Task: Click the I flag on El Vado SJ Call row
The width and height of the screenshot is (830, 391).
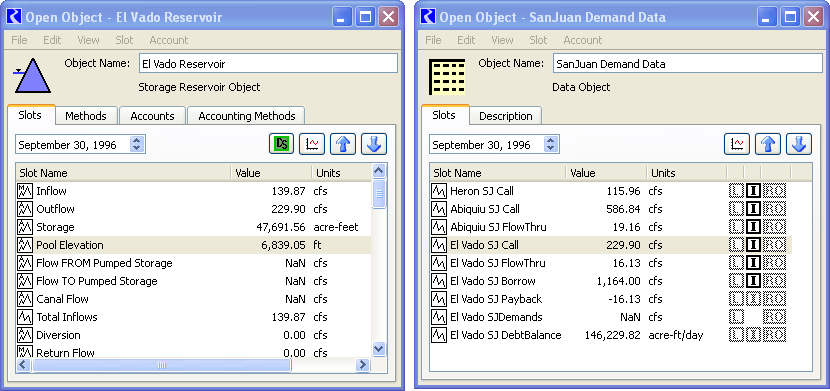Action: [x=753, y=245]
